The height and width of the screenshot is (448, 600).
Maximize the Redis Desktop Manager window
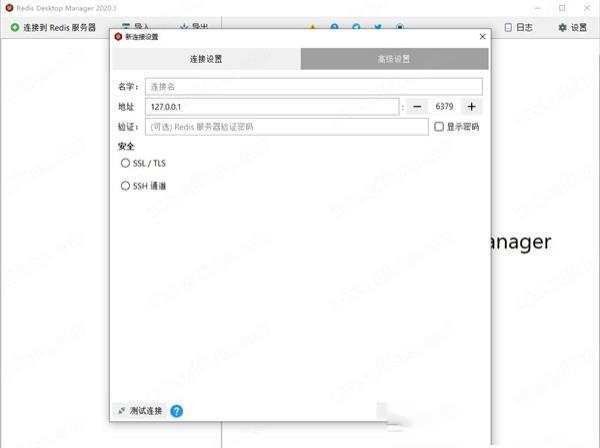coord(562,8)
